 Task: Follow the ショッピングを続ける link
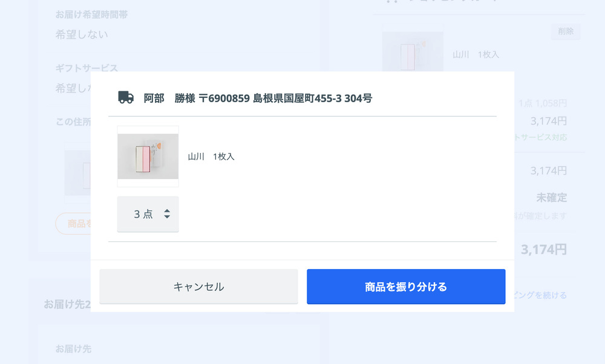[540, 295]
